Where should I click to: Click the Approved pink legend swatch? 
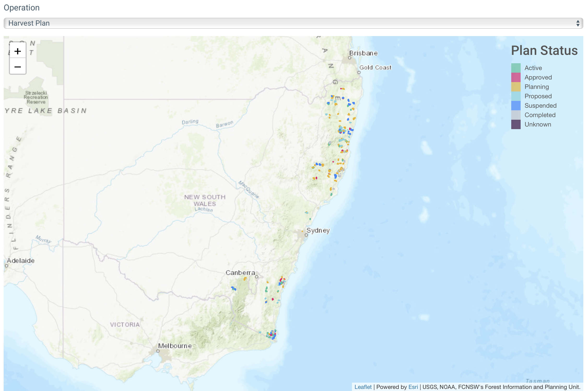tap(516, 77)
